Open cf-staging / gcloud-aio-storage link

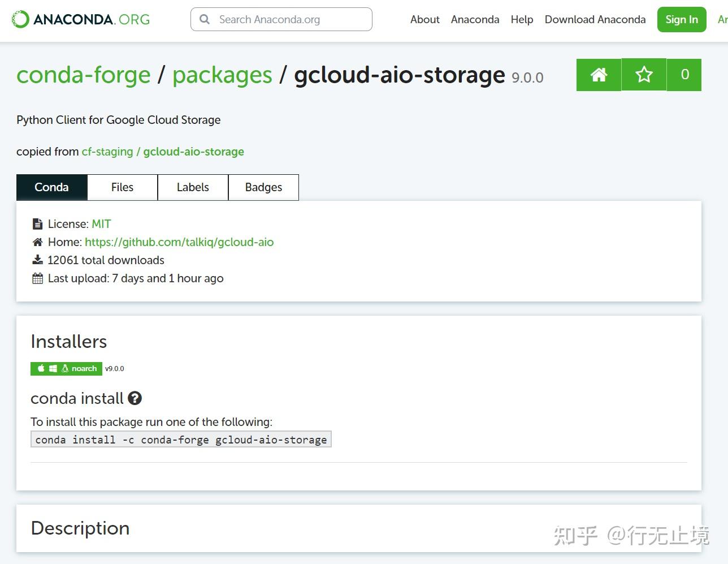point(163,152)
